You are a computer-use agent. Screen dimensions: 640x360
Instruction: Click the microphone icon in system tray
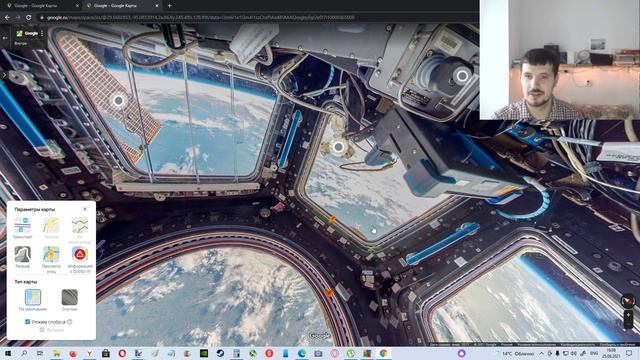click(557, 353)
